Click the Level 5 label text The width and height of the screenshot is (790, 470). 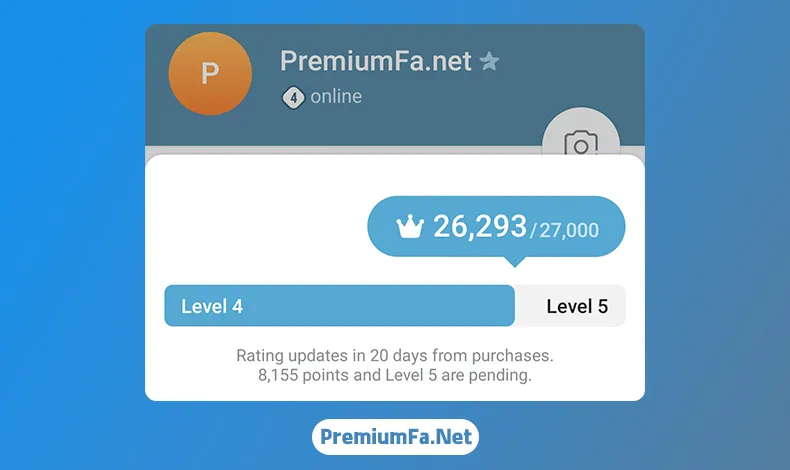click(577, 306)
